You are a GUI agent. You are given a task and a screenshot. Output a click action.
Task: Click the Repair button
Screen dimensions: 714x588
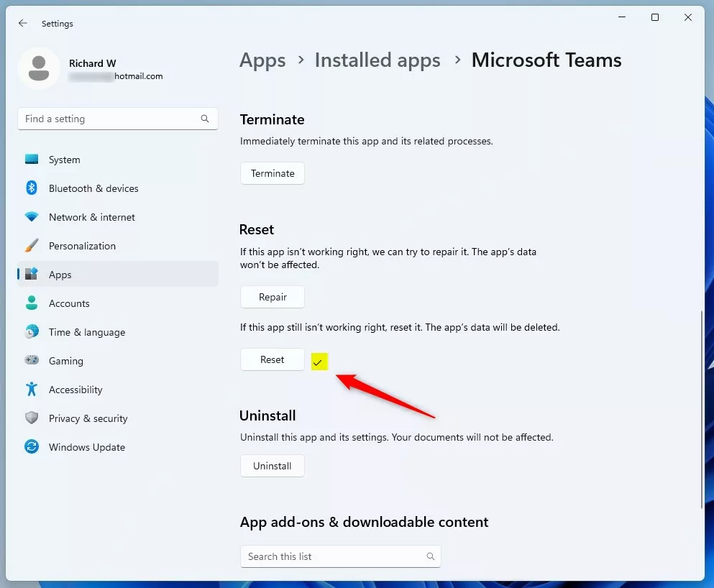point(273,297)
